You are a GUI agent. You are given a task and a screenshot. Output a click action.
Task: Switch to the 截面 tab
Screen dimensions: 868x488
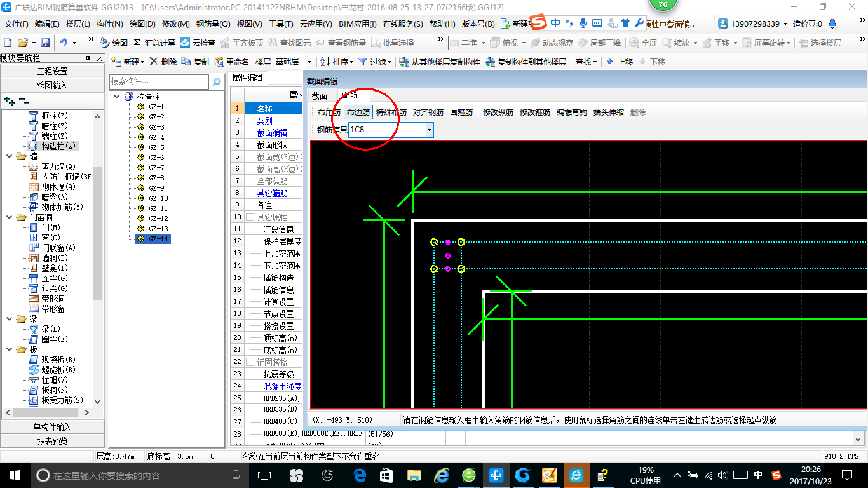coord(319,96)
